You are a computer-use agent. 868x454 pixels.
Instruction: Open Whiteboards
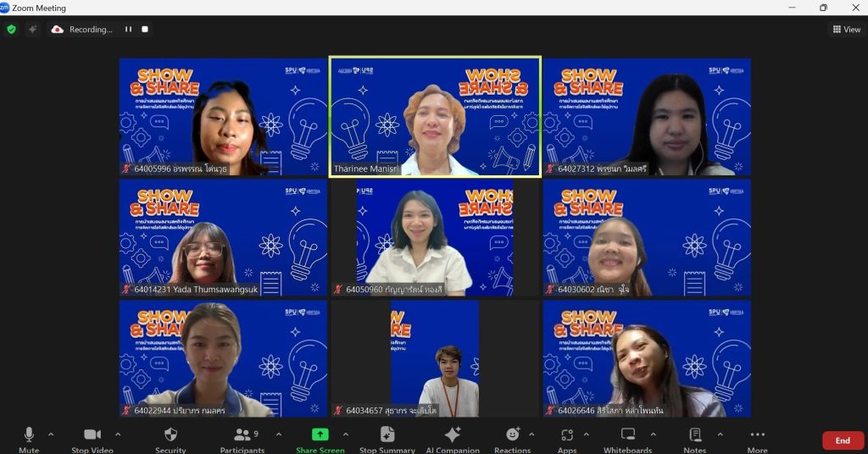click(x=628, y=440)
